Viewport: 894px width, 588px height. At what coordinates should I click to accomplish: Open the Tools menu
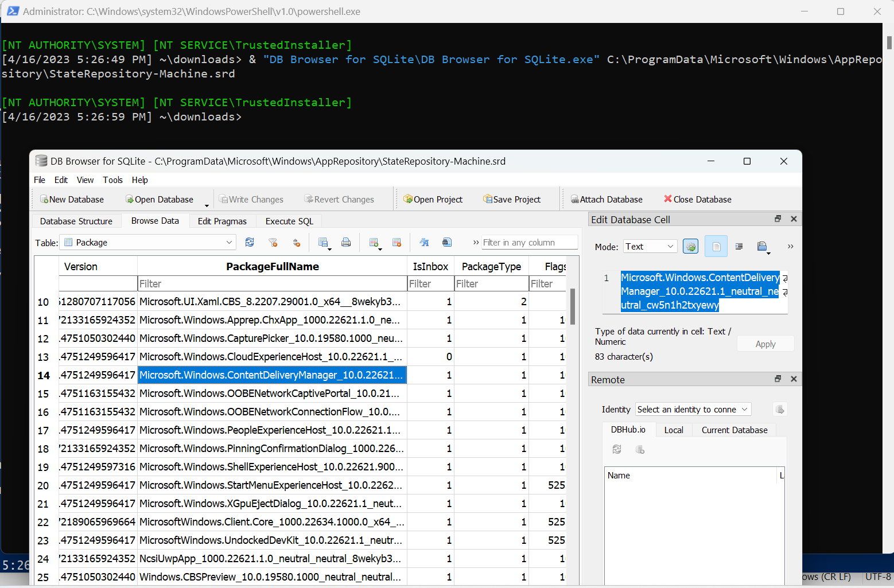pos(112,180)
